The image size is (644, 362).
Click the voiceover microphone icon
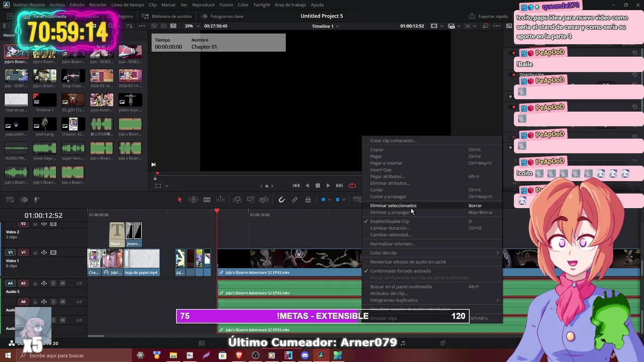click(36, 200)
